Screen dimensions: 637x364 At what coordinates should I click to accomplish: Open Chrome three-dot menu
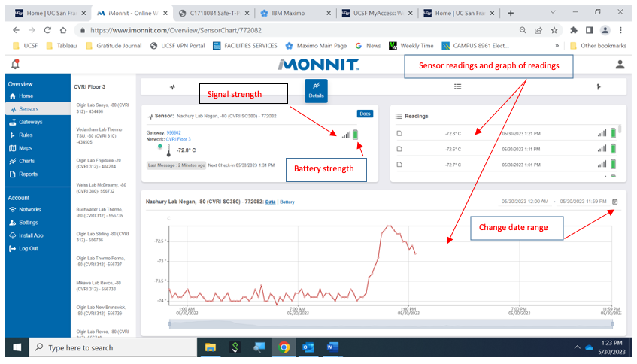pos(620,30)
